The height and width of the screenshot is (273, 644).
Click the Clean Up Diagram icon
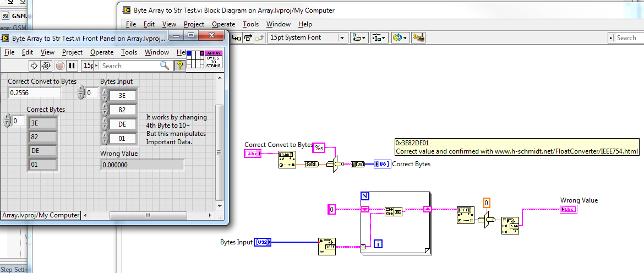pyautogui.click(x=418, y=38)
